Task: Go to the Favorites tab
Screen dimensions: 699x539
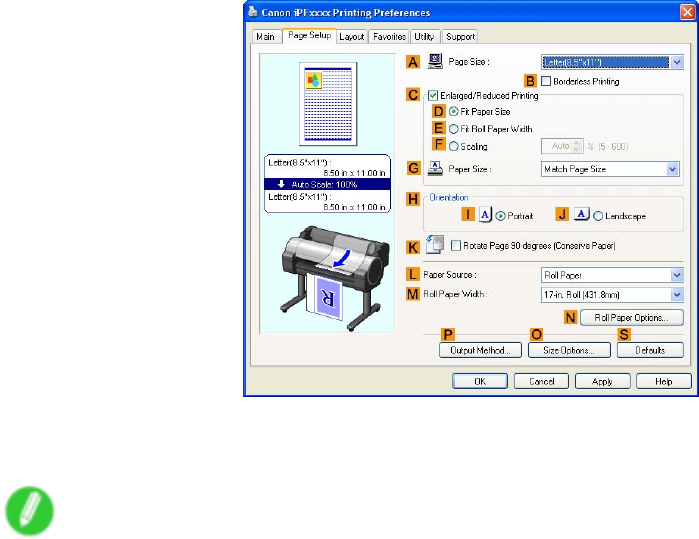Action: point(389,37)
